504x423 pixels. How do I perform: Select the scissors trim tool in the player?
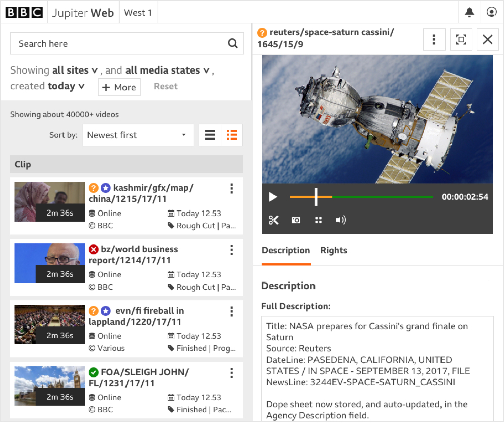pyautogui.click(x=273, y=220)
